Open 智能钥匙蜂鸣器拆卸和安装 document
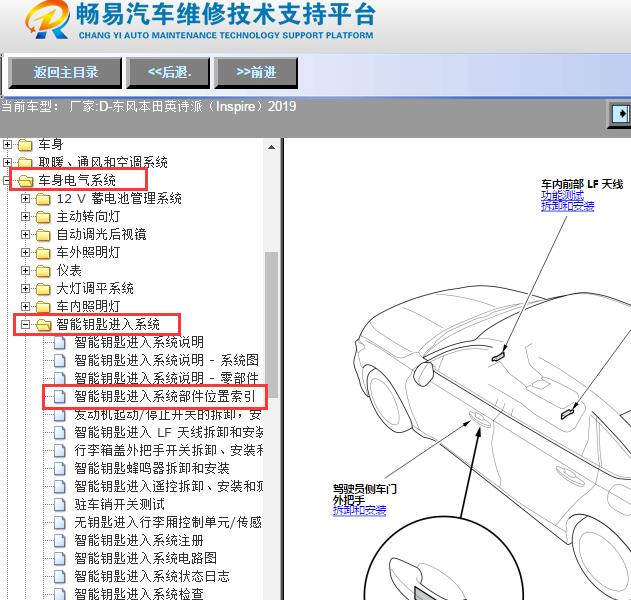The image size is (631, 600). (x=152, y=468)
